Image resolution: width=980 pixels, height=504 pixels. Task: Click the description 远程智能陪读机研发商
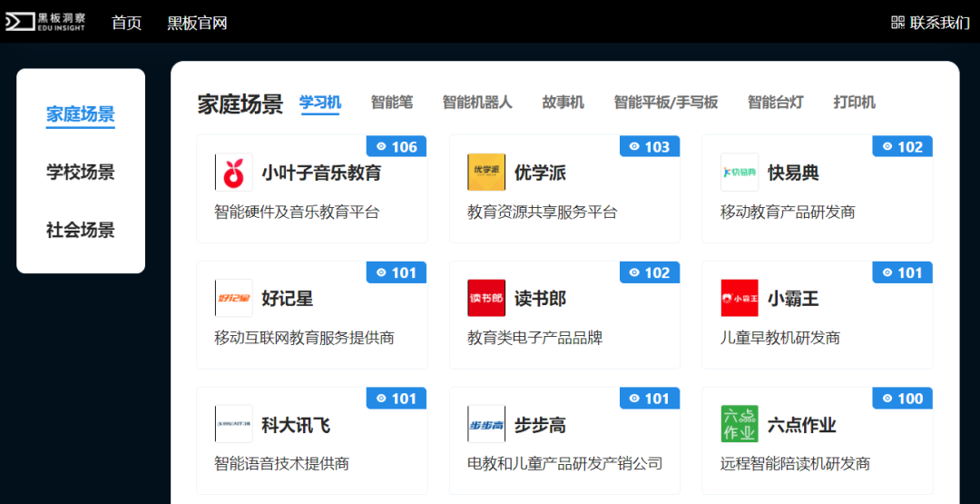click(795, 464)
